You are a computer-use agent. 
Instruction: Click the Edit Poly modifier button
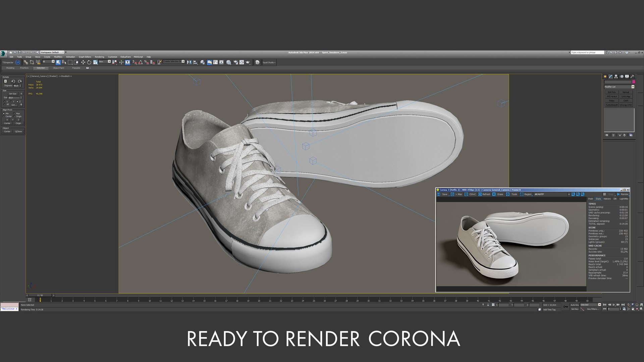(x=612, y=92)
